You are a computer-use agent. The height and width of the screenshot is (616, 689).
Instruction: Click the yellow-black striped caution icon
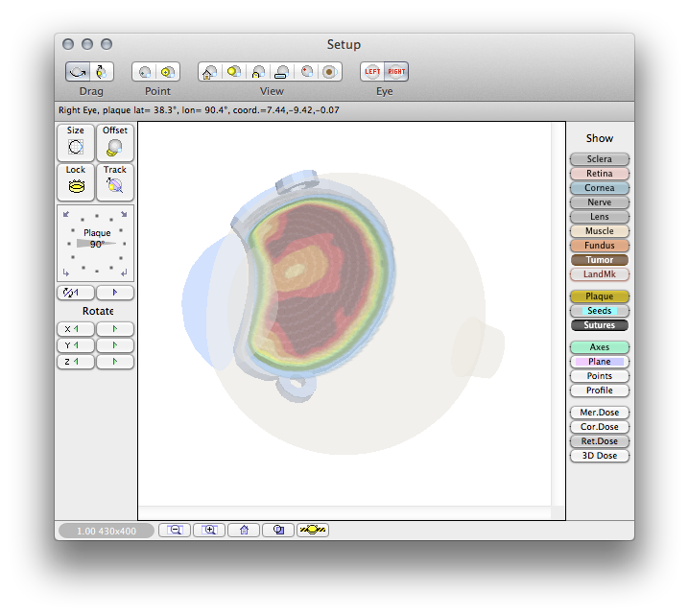pos(313,530)
